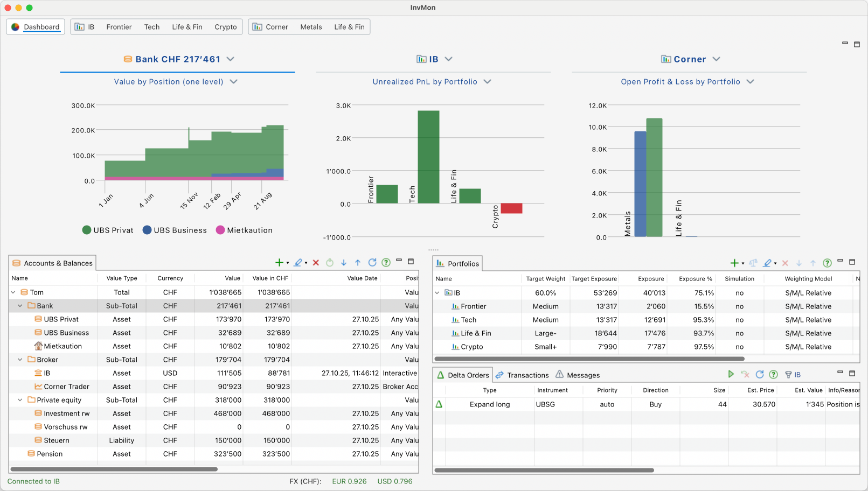Open the Bank CHF 217'461 dropdown

coord(231,59)
